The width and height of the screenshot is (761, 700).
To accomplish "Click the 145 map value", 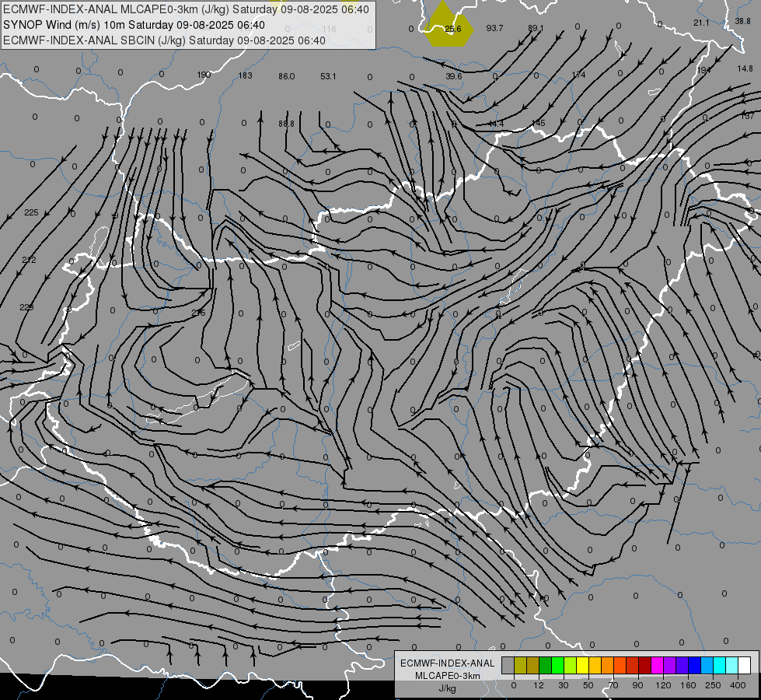I will pyautogui.click(x=538, y=123).
